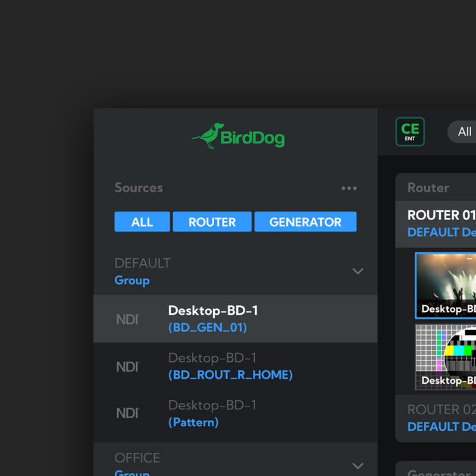Select ROUTER 02 row
The image size is (476, 476).
tap(436, 418)
